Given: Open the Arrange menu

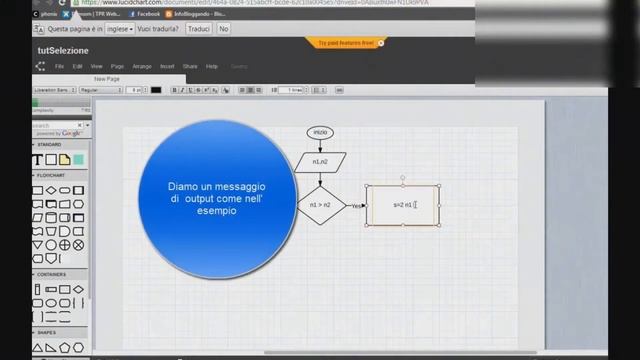Looking at the screenshot, I should [142, 66].
